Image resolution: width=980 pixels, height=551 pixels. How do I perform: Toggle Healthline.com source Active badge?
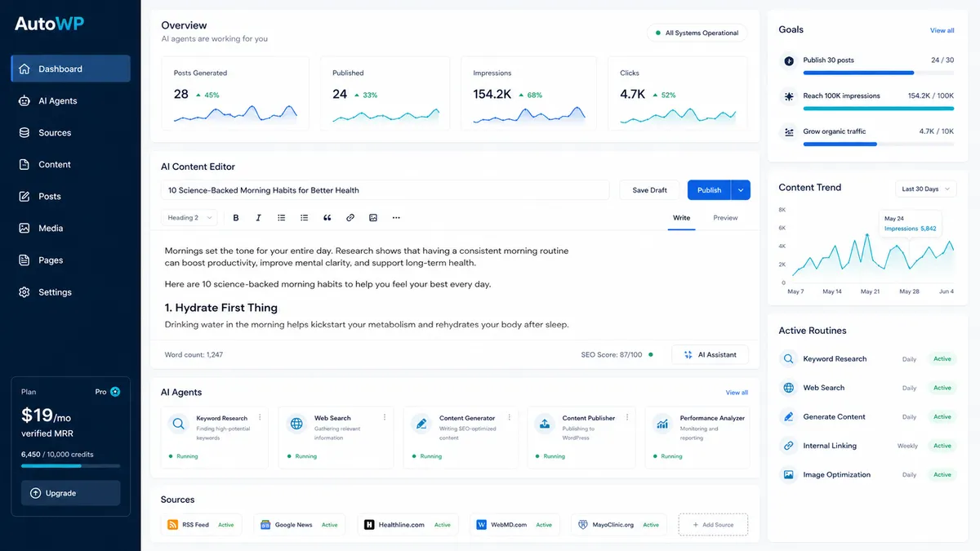click(x=443, y=525)
